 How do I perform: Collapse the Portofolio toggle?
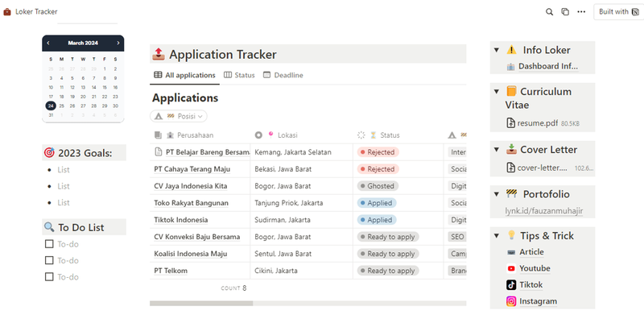(497, 194)
